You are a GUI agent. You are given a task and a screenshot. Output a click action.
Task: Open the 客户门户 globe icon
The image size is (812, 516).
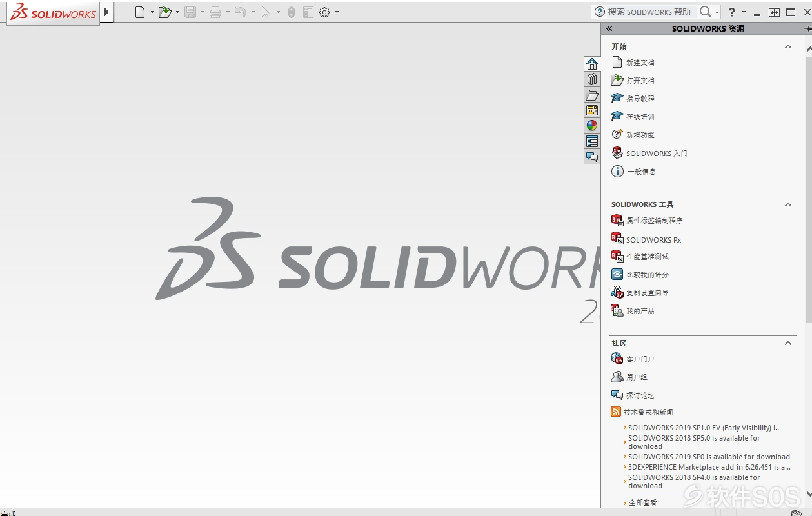pos(617,359)
